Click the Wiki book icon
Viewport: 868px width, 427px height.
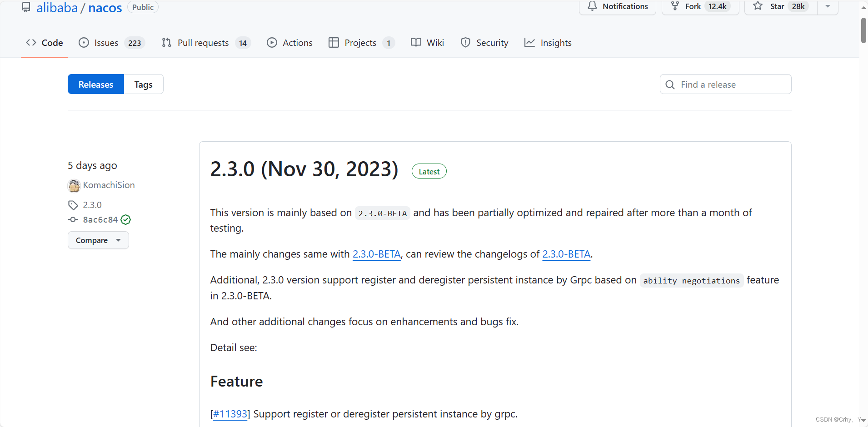pyautogui.click(x=416, y=42)
